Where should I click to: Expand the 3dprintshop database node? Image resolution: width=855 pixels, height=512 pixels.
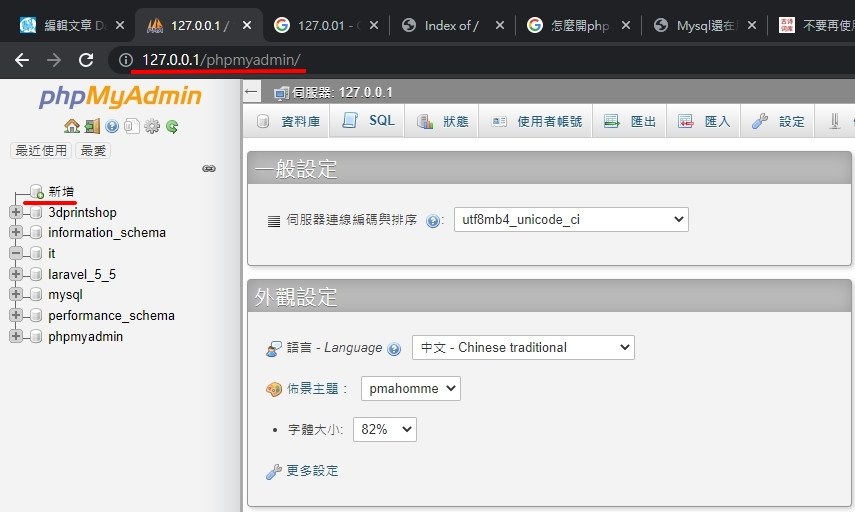(16, 212)
